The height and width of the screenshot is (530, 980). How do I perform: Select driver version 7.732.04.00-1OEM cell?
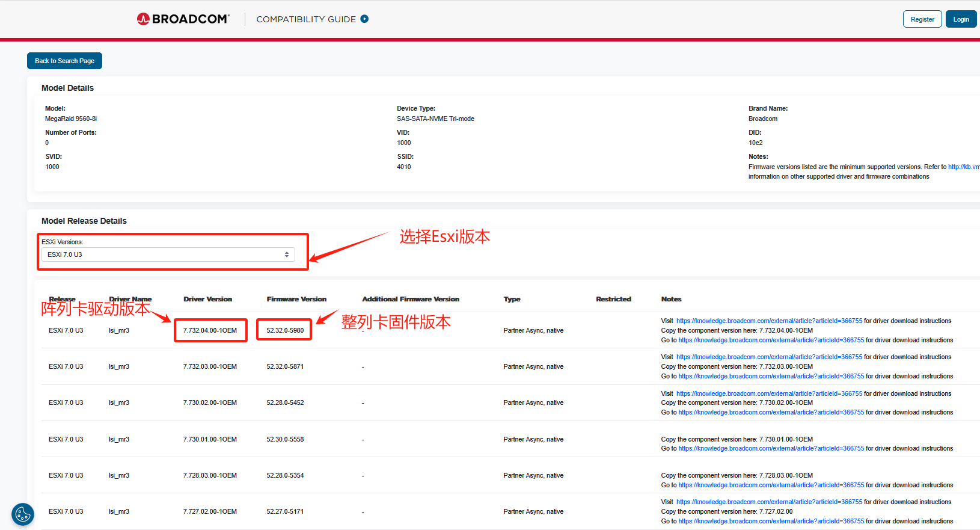point(210,331)
